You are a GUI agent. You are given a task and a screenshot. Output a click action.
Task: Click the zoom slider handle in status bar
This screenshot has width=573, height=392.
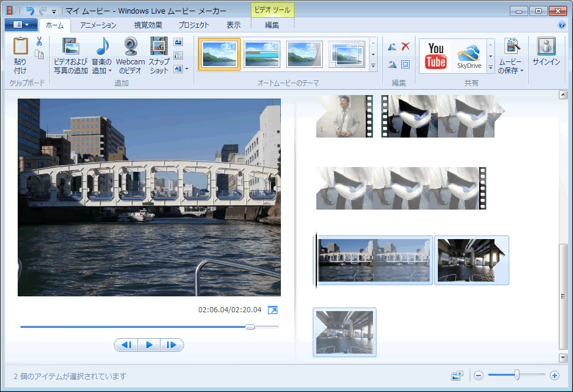[x=517, y=375]
